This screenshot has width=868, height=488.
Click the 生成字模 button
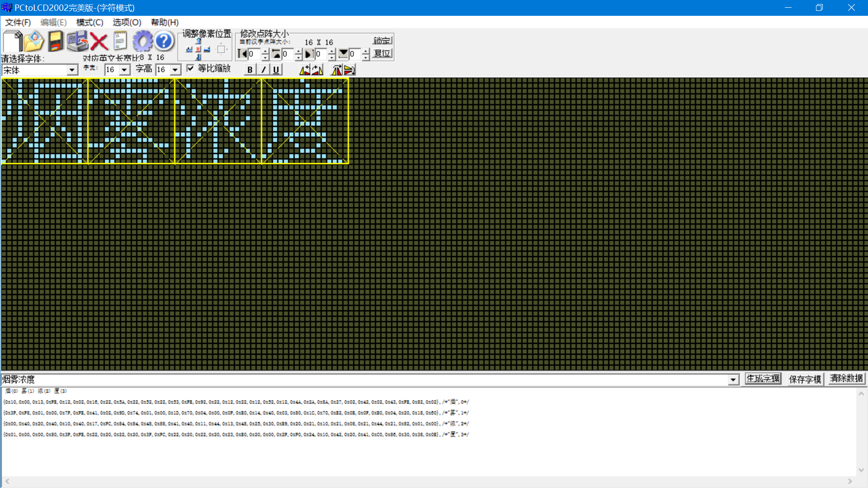[x=763, y=379]
